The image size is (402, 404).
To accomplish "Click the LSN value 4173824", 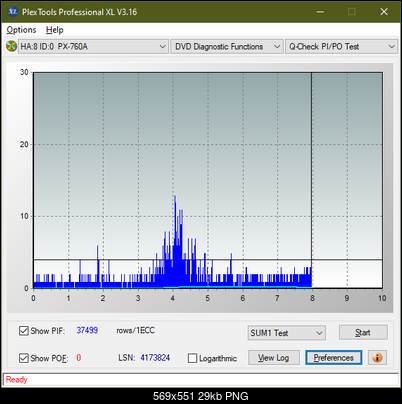I will point(155,358).
